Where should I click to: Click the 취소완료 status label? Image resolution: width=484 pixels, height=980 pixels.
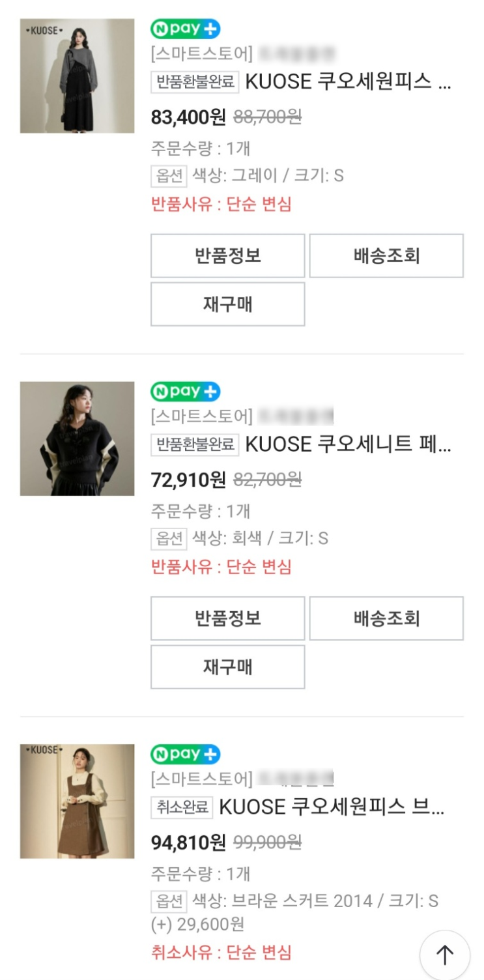(x=182, y=807)
